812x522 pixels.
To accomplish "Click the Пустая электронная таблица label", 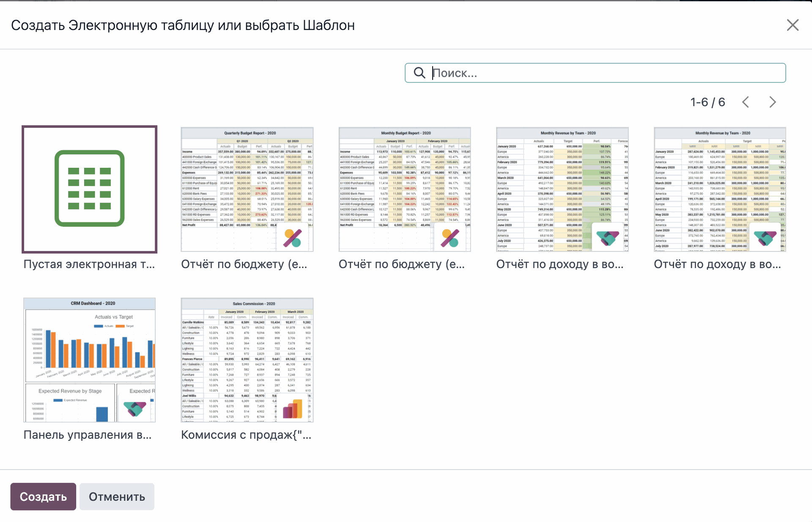I will [x=89, y=264].
